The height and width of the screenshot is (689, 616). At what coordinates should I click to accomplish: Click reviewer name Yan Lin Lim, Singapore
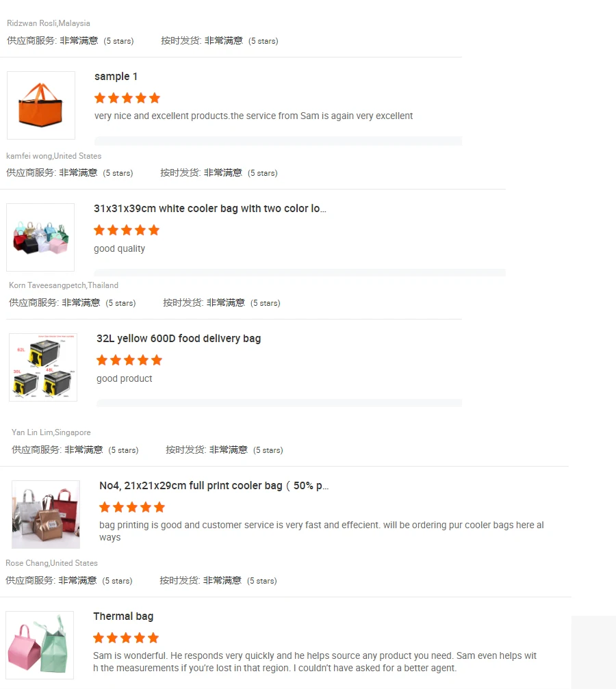(x=51, y=432)
